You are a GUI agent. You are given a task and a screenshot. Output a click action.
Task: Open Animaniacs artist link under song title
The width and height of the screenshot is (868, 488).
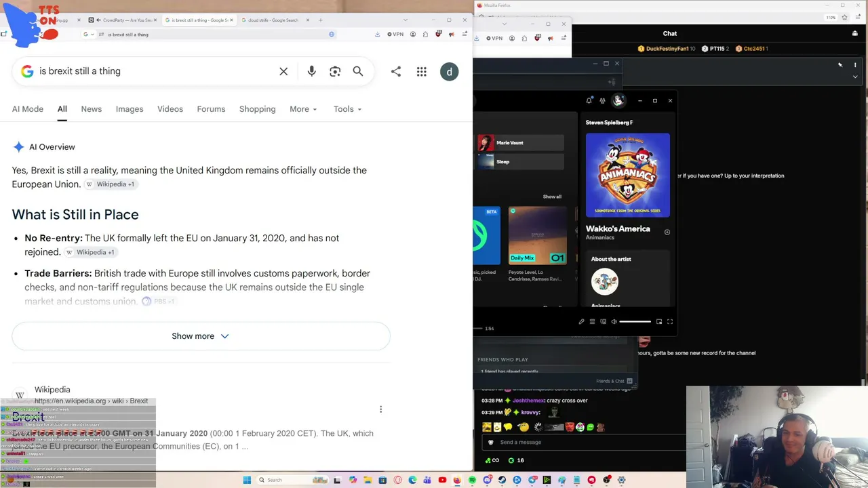(x=600, y=238)
